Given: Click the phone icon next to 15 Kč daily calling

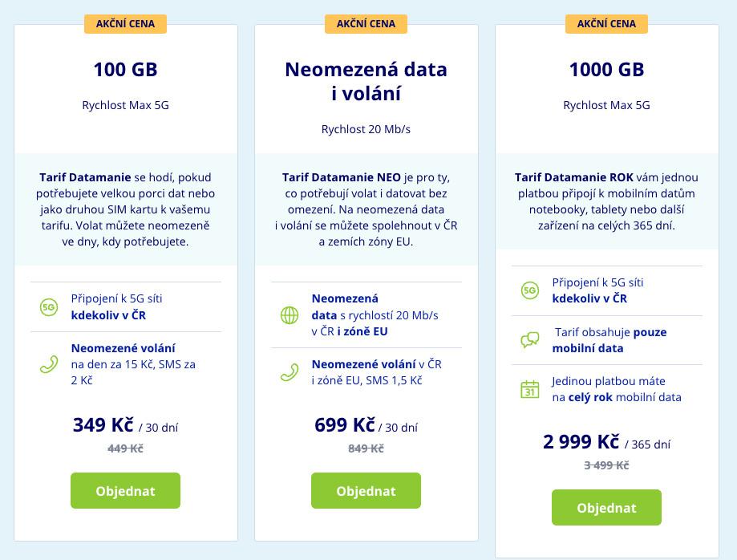Looking at the screenshot, I should point(49,364).
